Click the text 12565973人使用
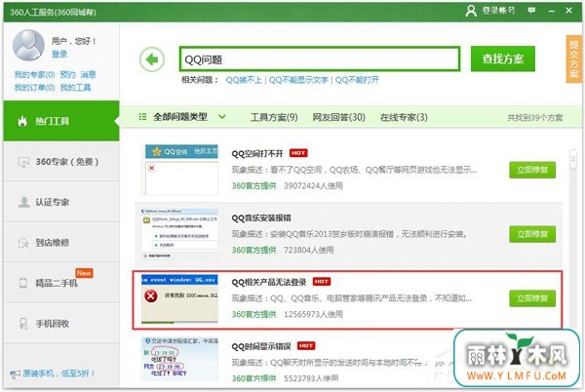 point(313,314)
